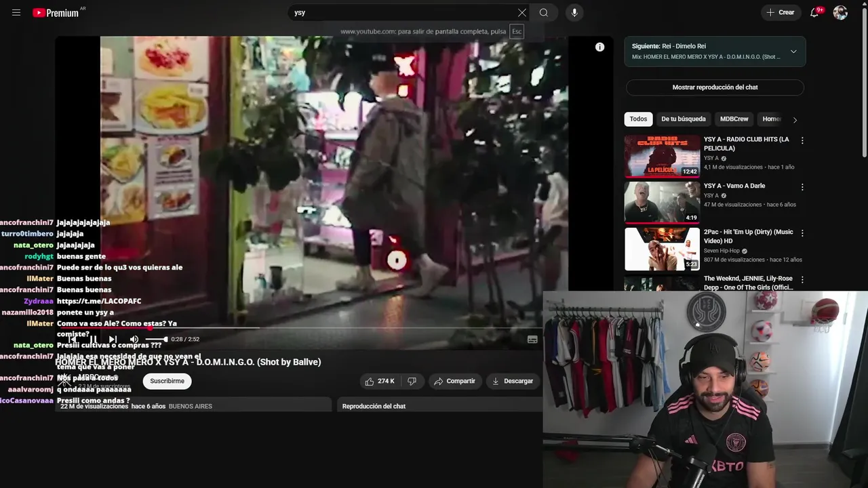Start voice search with microphone icon
Viewport: 868px width, 488px height.
[x=574, y=13]
